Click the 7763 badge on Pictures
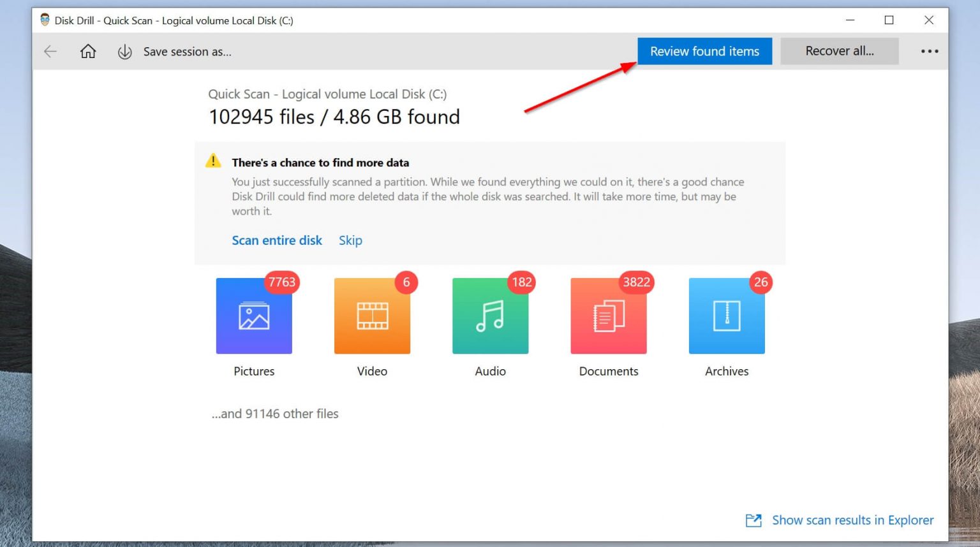 pos(281,282)
